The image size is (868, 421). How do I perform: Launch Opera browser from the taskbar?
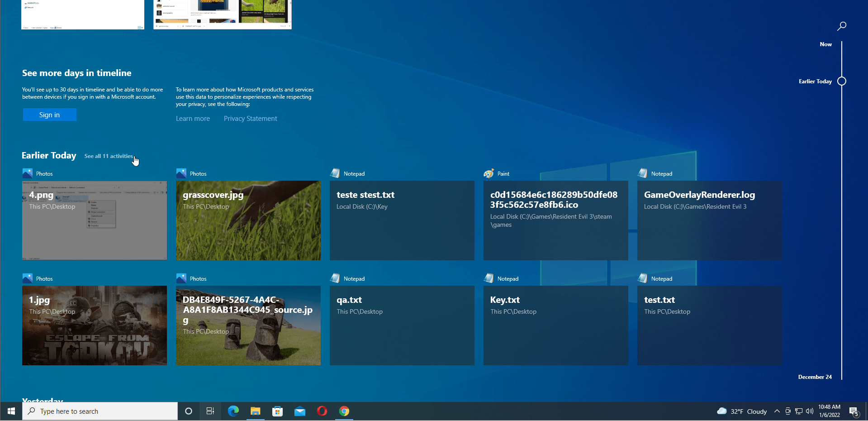[322, 411]
